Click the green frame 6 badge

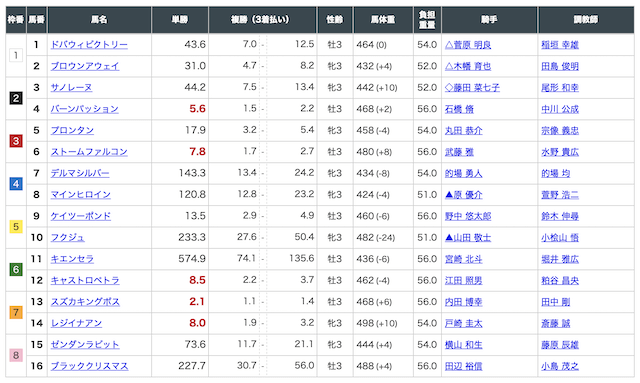coord(16,269)
